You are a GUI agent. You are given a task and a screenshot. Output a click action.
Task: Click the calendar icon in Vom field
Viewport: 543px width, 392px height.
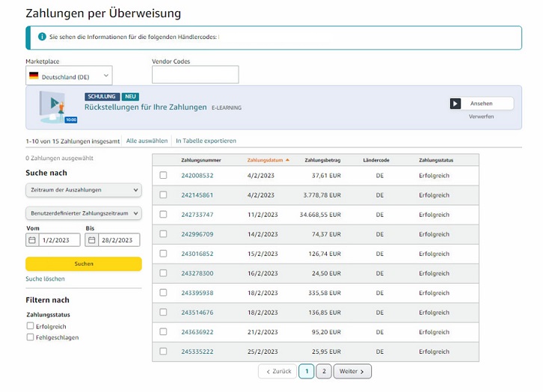(31, 240)
